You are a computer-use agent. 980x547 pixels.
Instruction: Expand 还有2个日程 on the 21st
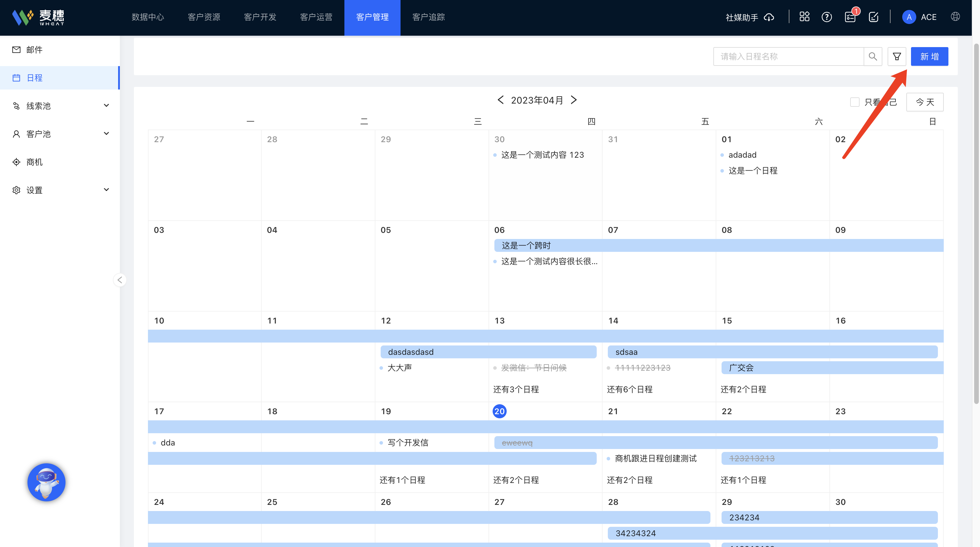click(630, 480)
